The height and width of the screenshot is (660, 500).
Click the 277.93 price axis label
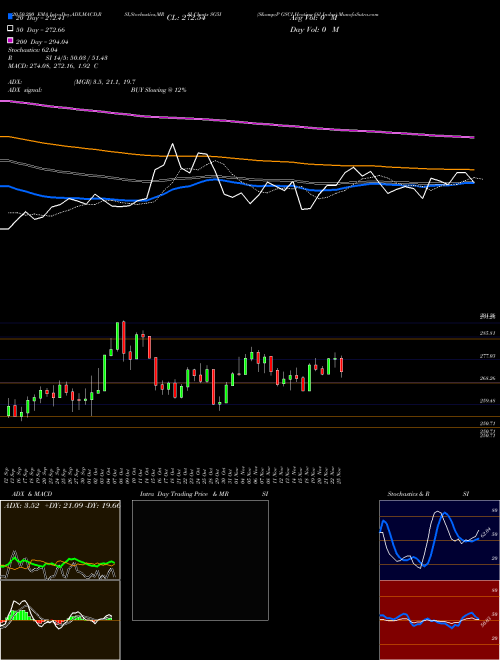click(487, 356)
